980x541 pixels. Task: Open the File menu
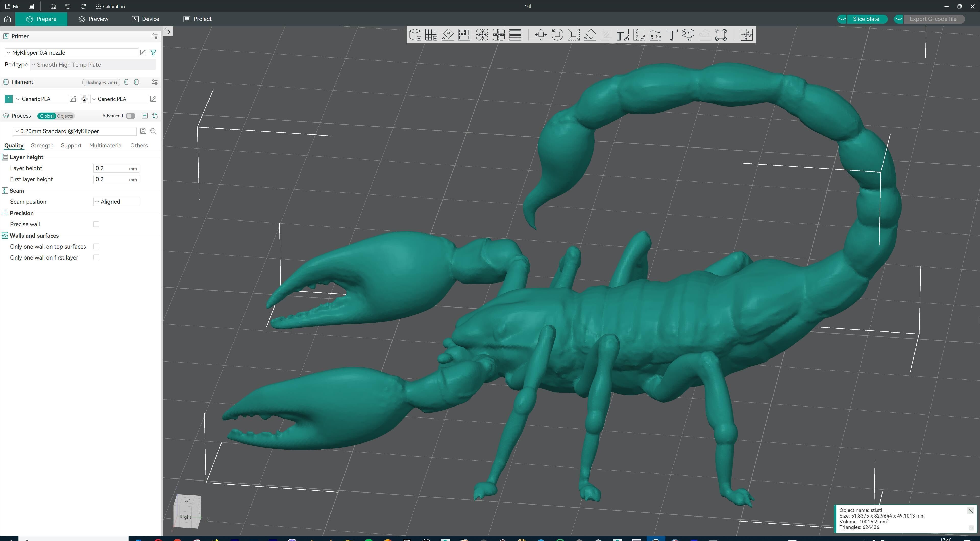pos(13,6)
